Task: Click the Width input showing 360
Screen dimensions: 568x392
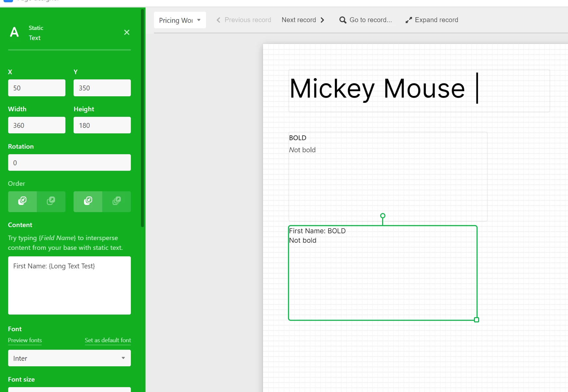Action: (x=37, y=125)
